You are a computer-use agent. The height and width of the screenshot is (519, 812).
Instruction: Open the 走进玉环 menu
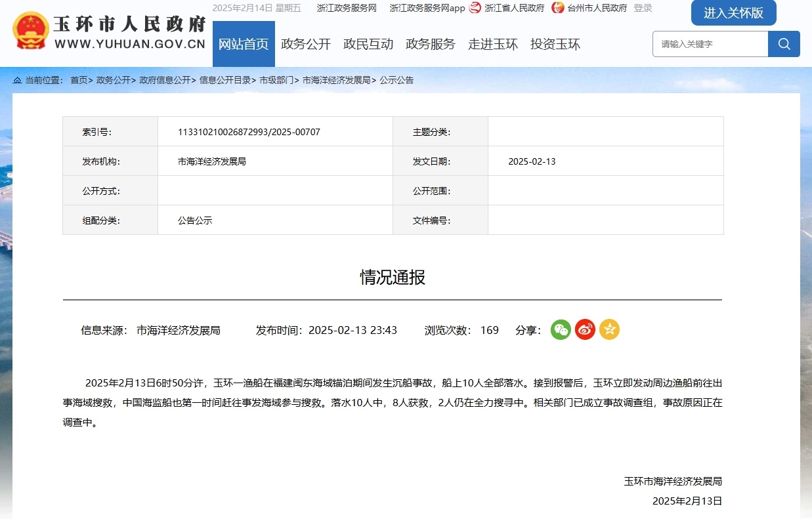[493, 44]
